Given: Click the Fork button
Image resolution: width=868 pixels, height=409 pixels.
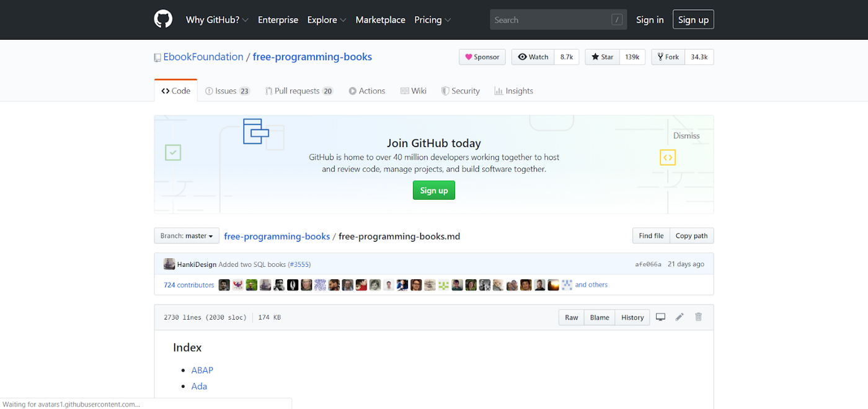Looking at the screenshot, I should (668, 57).
